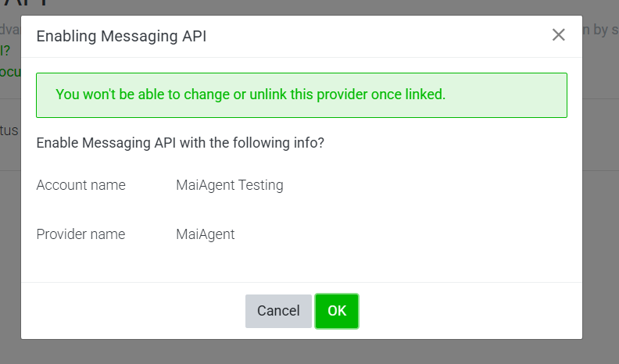The height and width of the screenshot is (364, 619).
Task: Click the dimmed description text right of dialog
Action: click(x=600, y=30)
